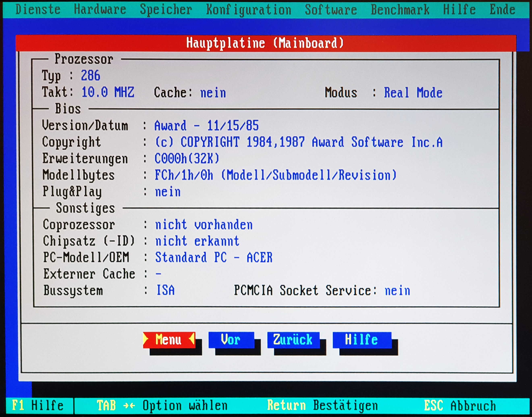The height and width of the screenshot is (417, 532).
Task: Select the clock value 10.0 MHZ
Action: [108, 92]
